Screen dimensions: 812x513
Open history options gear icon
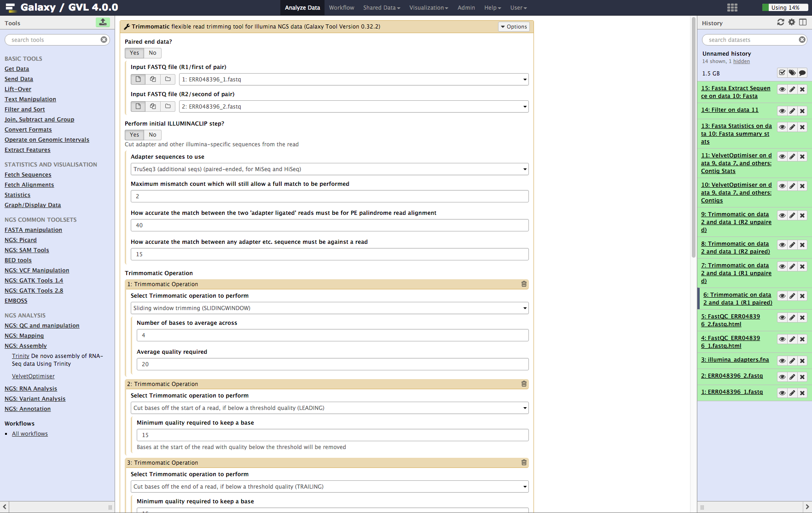point(792,22)
